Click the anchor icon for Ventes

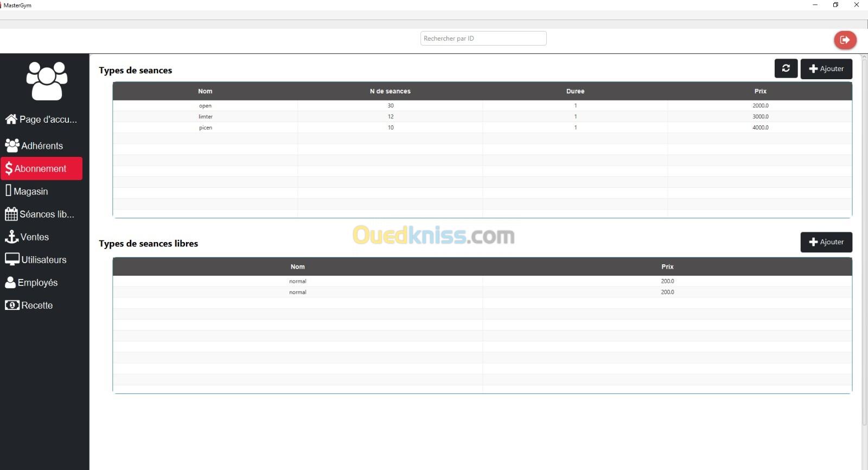tap(11, 237)
